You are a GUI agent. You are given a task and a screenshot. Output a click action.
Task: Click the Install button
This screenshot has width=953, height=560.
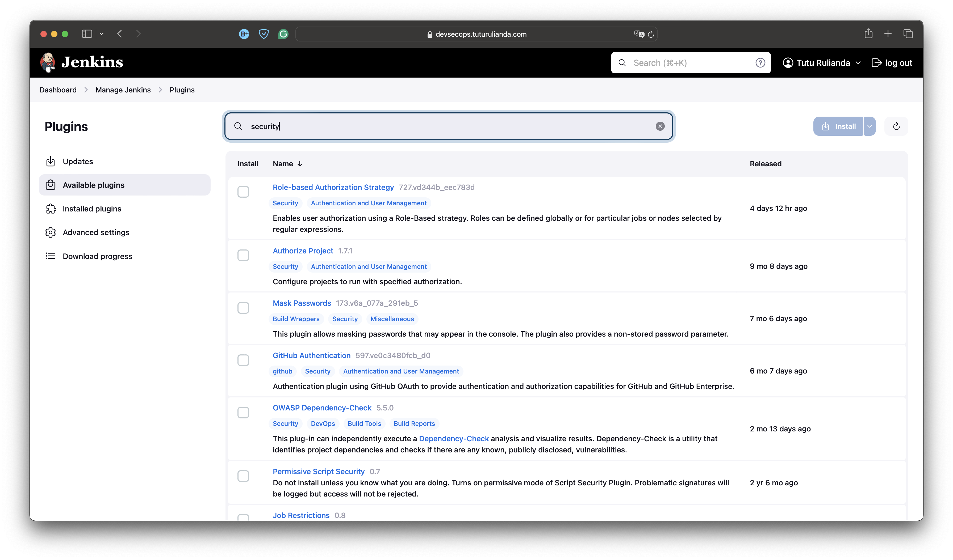click(x=838, y=126)
